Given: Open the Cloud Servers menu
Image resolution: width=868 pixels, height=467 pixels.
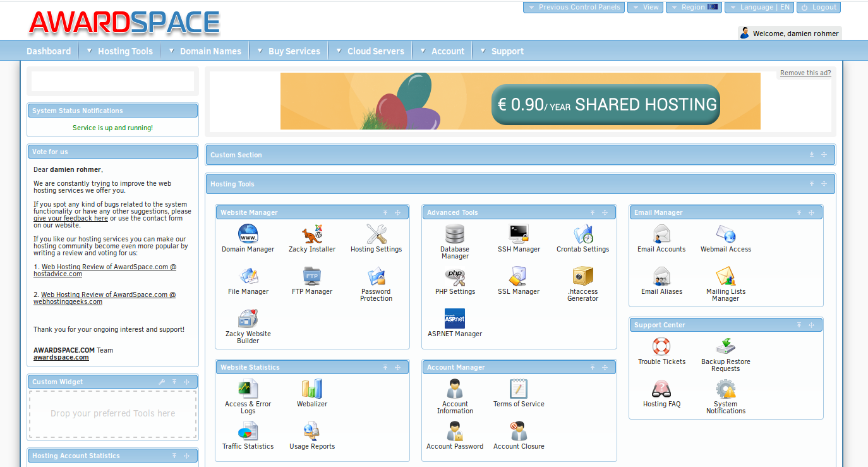Looking at the screenshot, I should coord(370,51).
